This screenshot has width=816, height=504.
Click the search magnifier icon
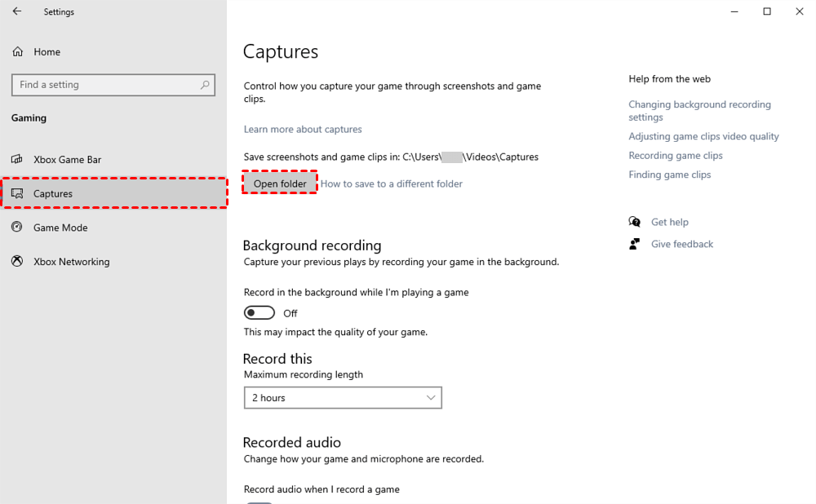pyautogui.click(x=206, y=84)
